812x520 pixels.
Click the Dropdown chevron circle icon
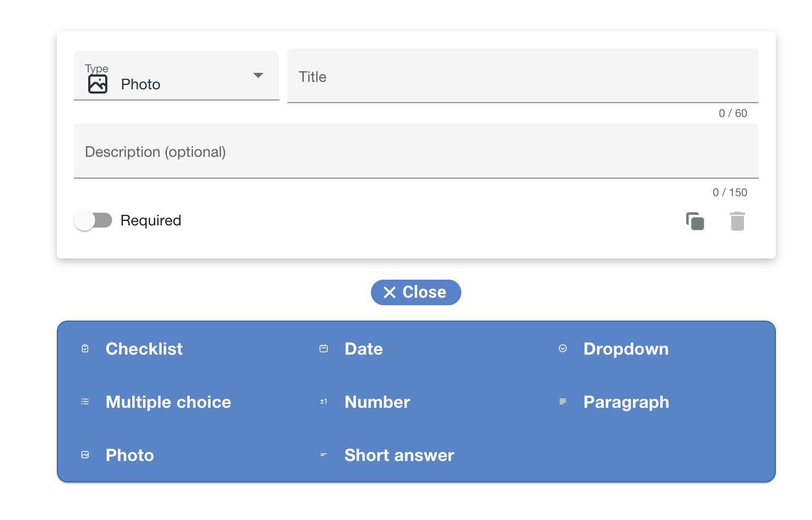coord(563,349)
